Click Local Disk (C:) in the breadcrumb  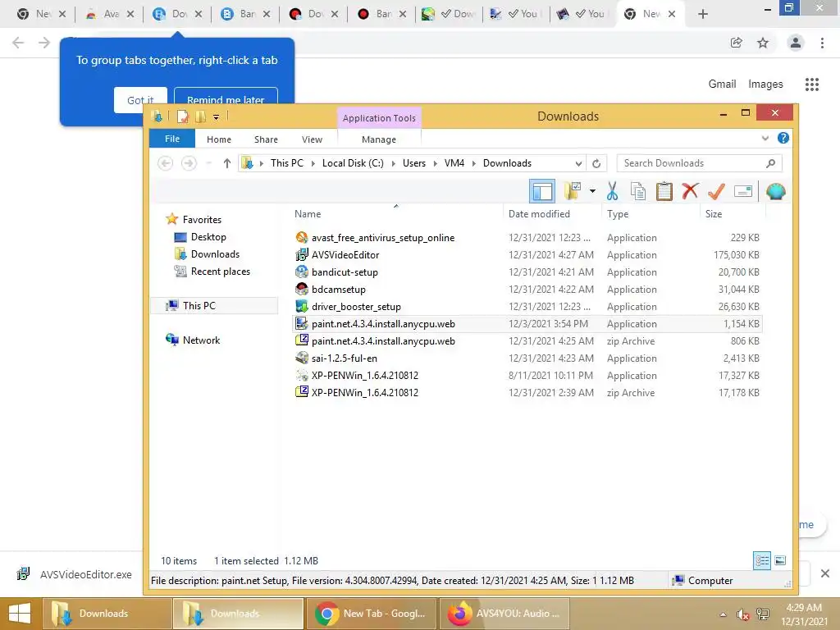(x=353, y=163)
